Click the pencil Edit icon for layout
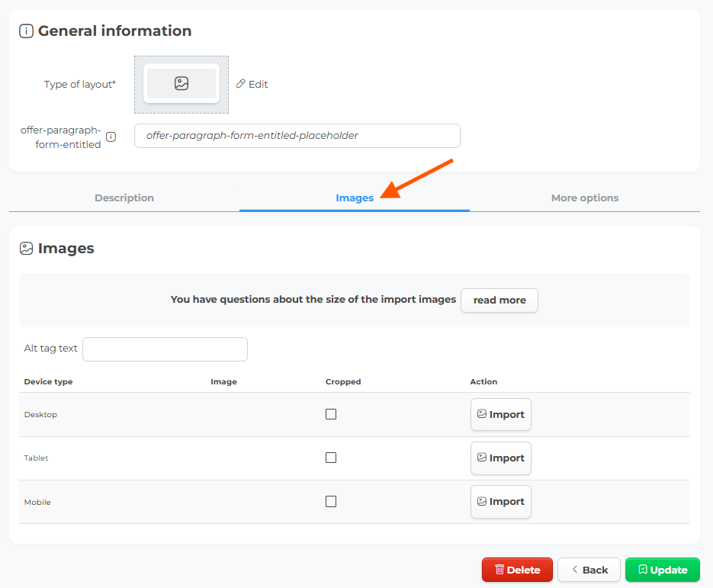This screenshot has width=713, height=588. click(240, 84)
